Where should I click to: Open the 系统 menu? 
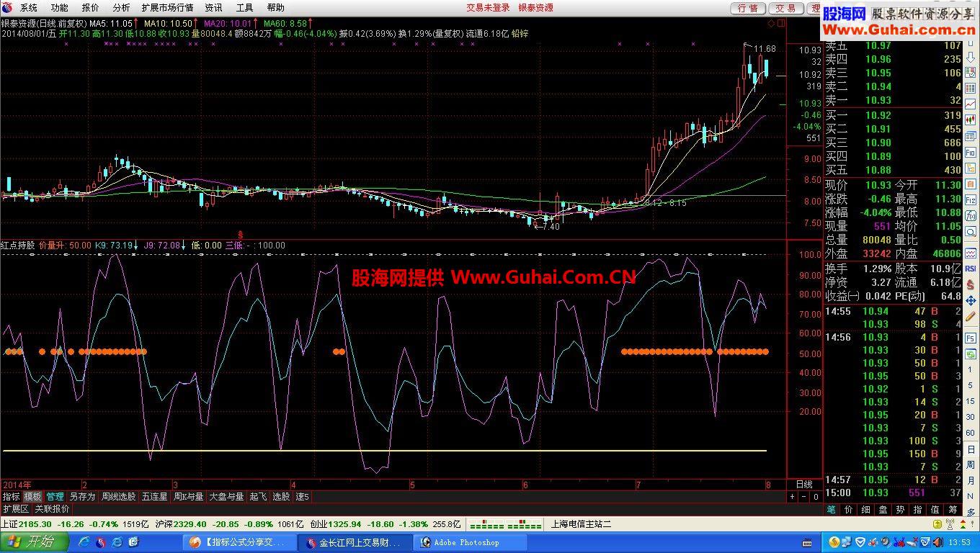(29, 8)
